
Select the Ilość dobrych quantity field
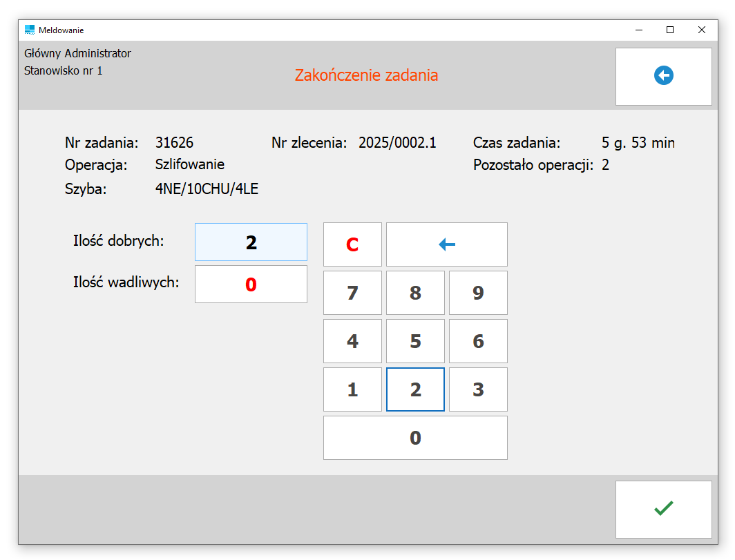[x=251, y=242]
